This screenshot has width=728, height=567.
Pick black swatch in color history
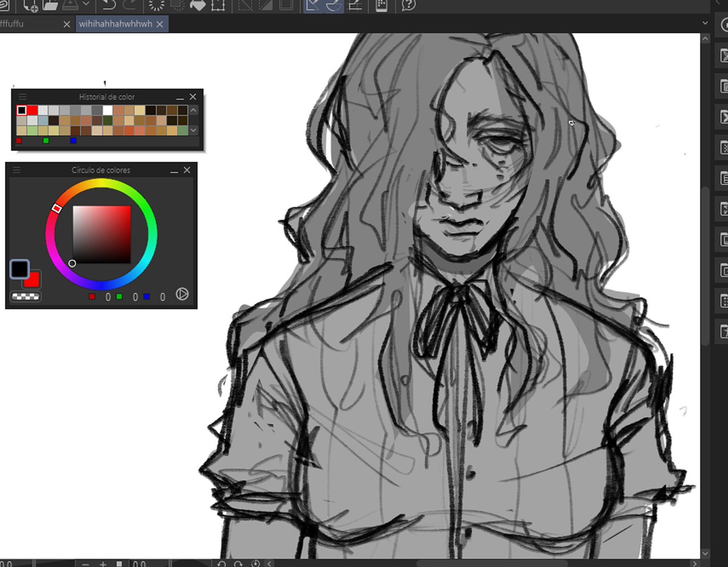[21, 110]
